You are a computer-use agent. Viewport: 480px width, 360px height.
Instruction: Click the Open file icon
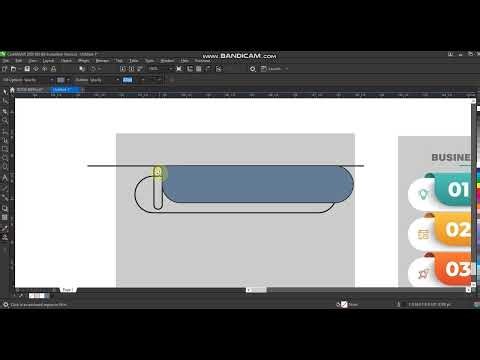pos(13,69)
